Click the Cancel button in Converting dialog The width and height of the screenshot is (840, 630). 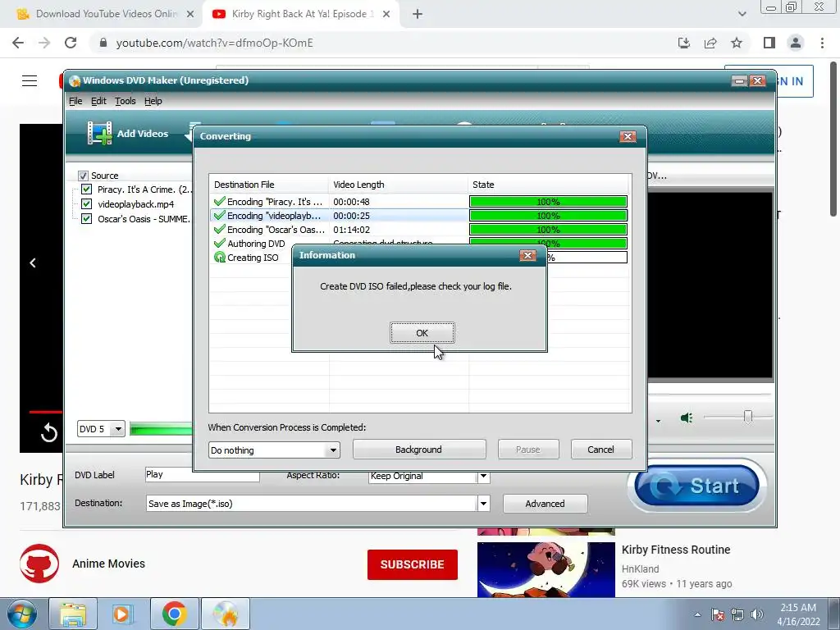(601, 450)
